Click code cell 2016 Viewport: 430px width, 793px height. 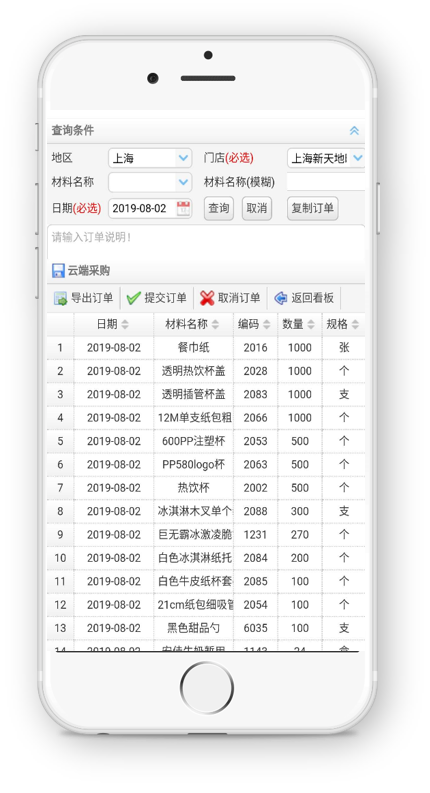[x=255, y=348]
